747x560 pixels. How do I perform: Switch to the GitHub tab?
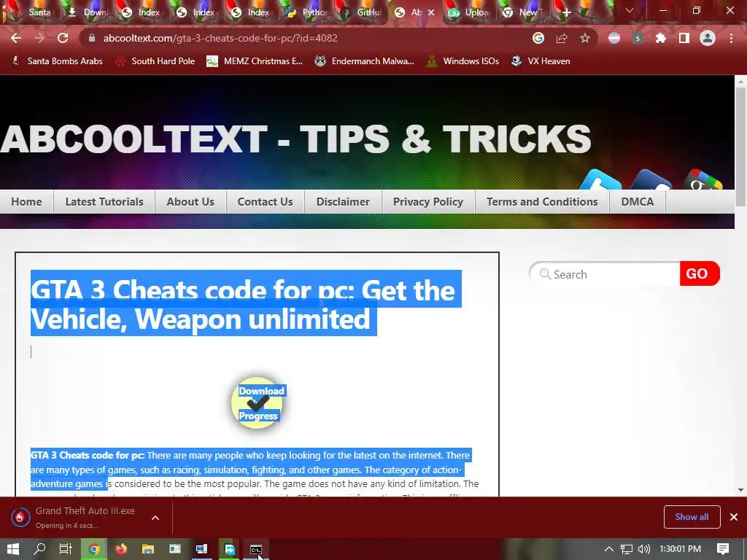pyautogui.click(x=362, y=12)
